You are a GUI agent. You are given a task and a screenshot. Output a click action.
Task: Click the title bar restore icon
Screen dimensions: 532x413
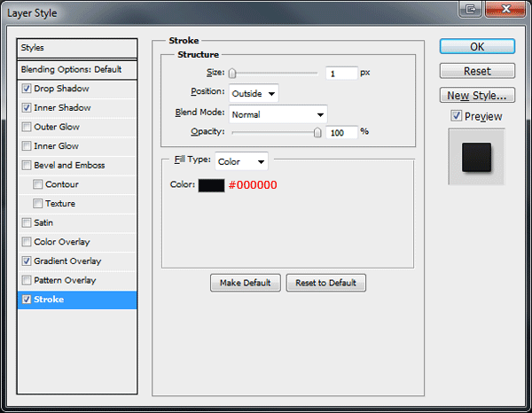471,9
